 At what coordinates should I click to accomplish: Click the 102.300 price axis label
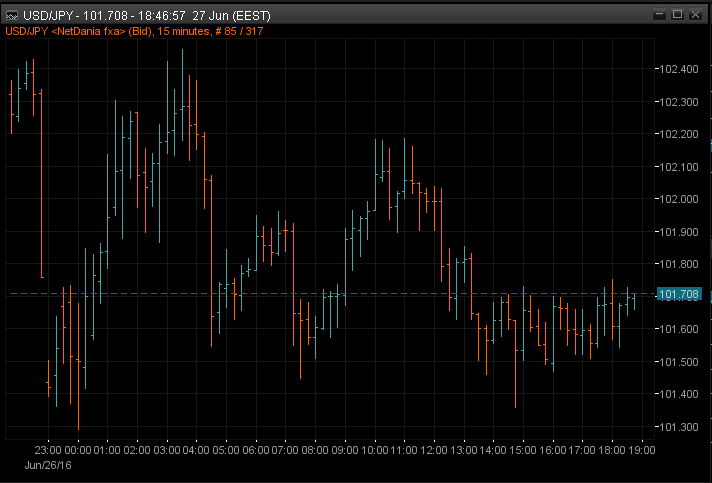coord(678,102)
